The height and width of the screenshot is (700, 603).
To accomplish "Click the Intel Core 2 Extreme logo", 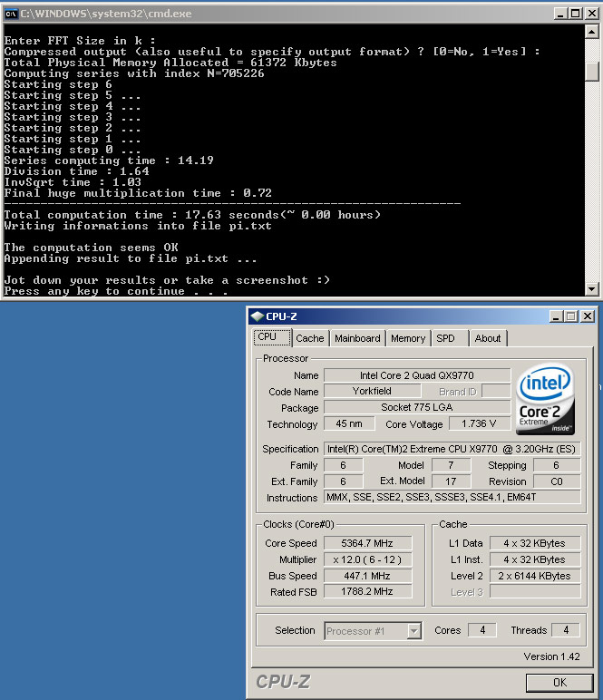I will [x=546, y=399].
